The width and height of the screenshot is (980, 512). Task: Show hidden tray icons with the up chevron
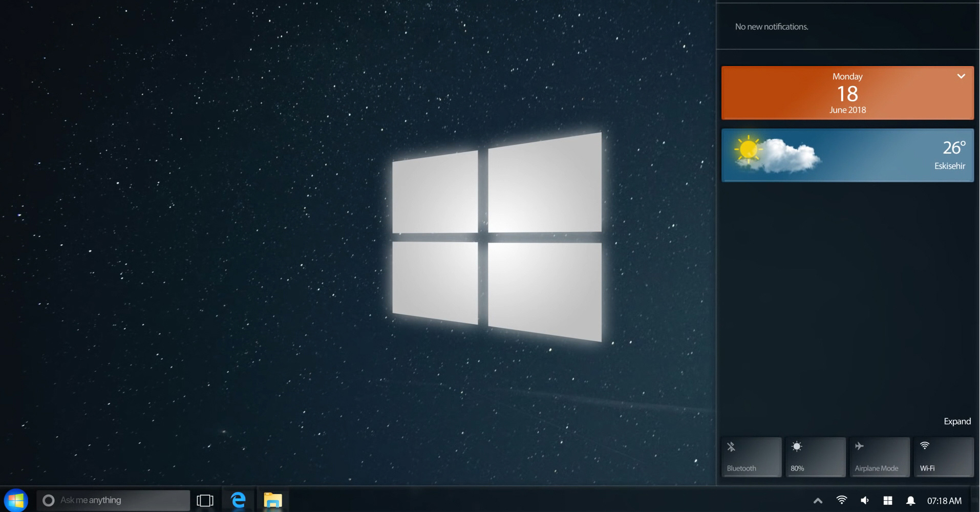point(818,501)
